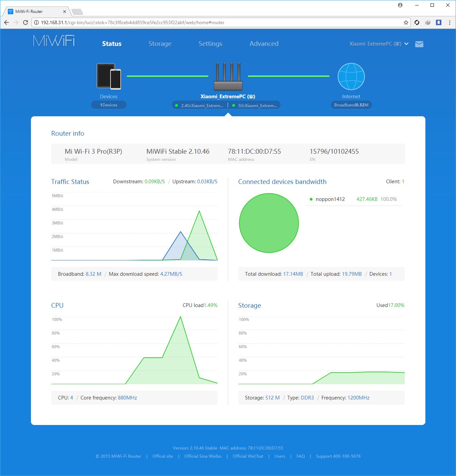Click the Mi Wi-Fi 3 Pro(R3P) model text
This screenshot has width=456, height=476.
94,151
